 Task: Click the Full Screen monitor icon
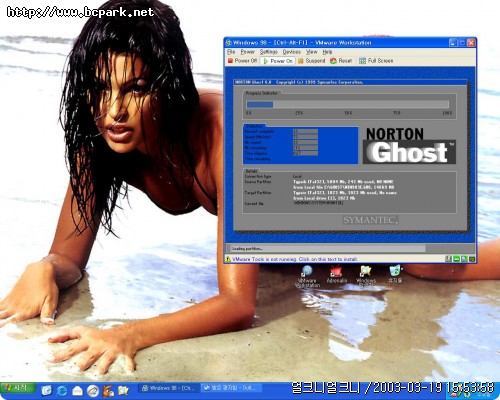click(x=362, y=61)
